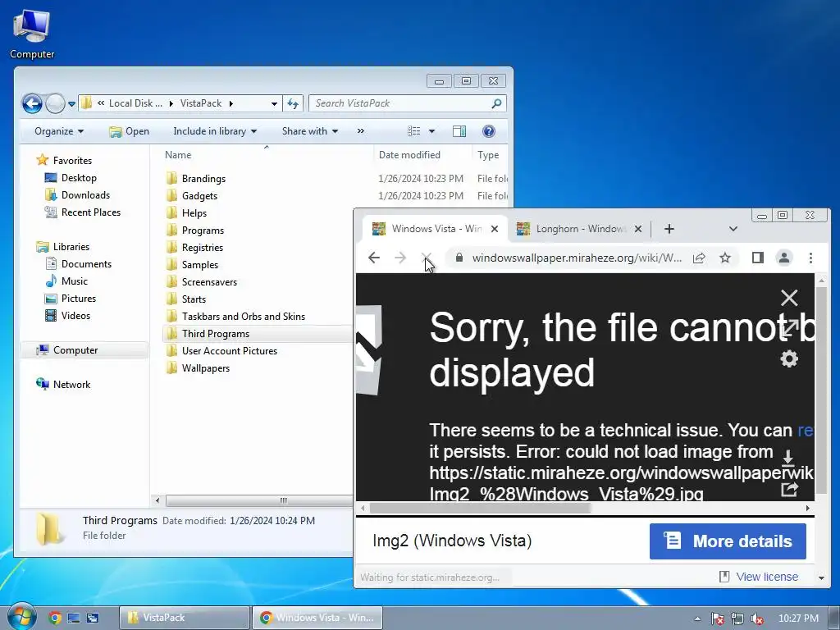
Task: Open the Computer desktop icon
Action: (x=32, y=33)
